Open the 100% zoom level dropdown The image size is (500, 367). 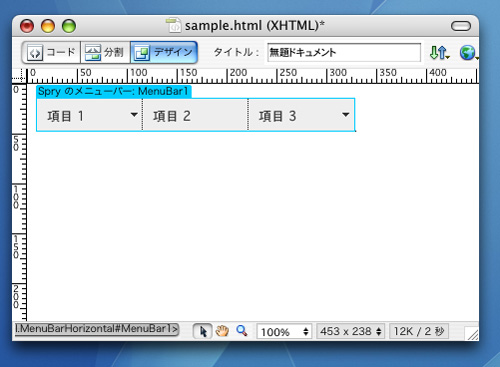pyautogui.click(x=284, y=332)
